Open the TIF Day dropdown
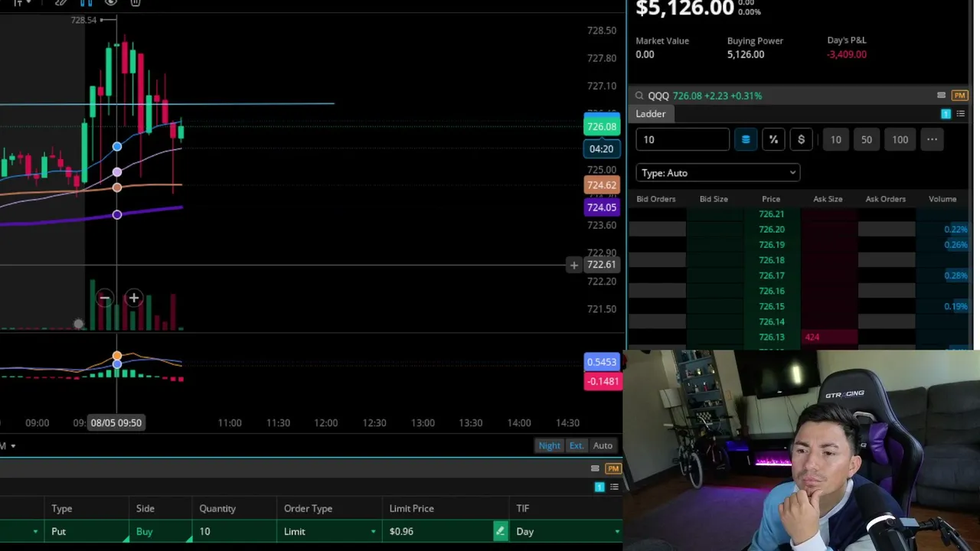 click(566, 531)
